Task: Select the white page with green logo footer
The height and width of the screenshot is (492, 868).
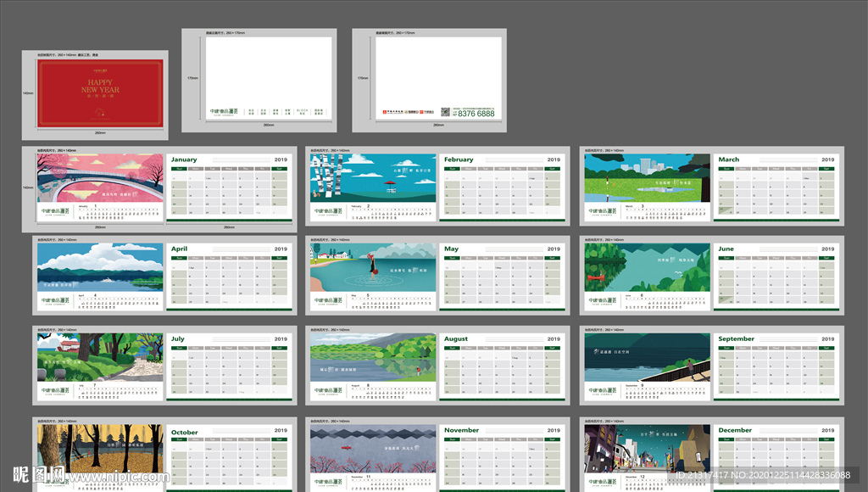Action: [x=269, y=78]
